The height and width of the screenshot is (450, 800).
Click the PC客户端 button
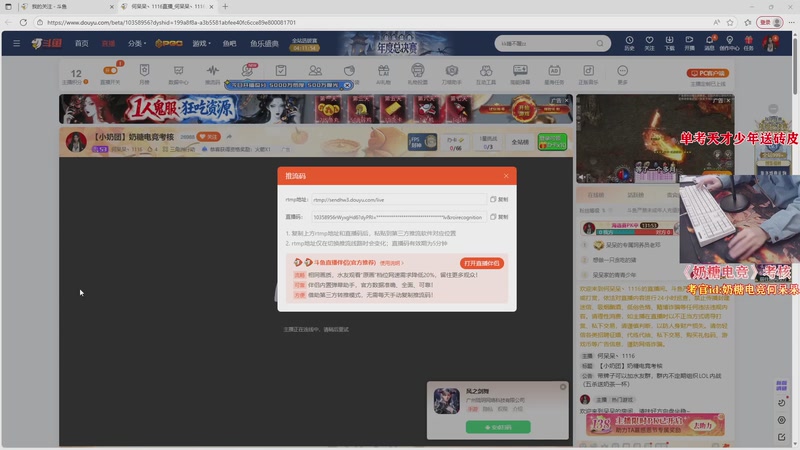708,73
